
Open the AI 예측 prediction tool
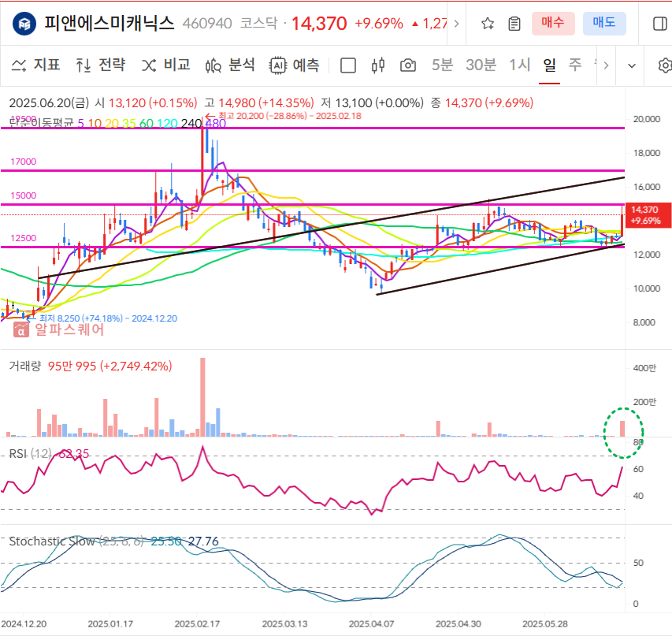(295, 65)
